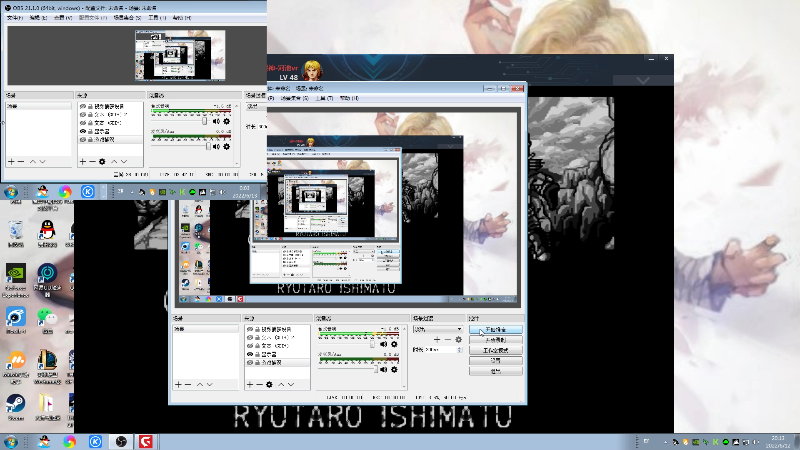The image size is (800, 450).
Task: Add a scene in top-left OBS window
Action: tap(11, 161)
